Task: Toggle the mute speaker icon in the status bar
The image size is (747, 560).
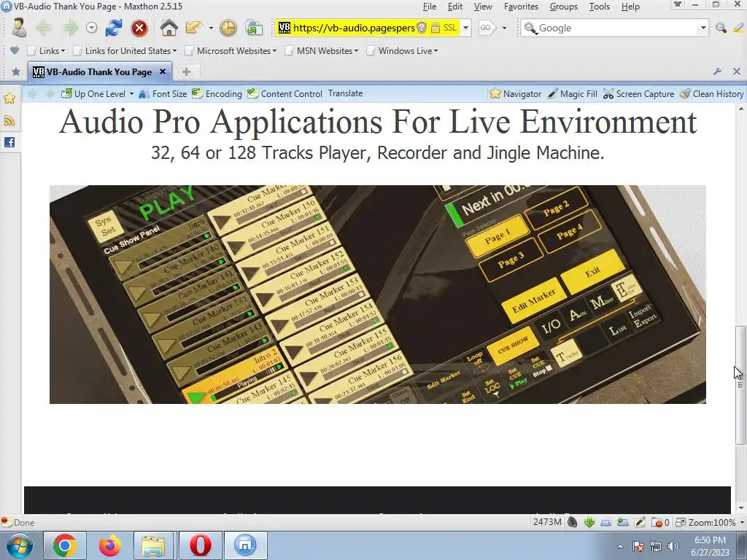Action: click(x=573, y=522)
